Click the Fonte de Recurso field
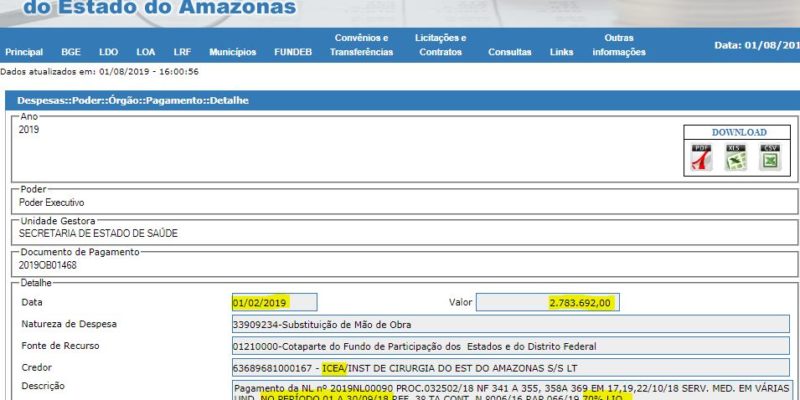The width and height of the screenshot is (800, 400). pos(509,346)
